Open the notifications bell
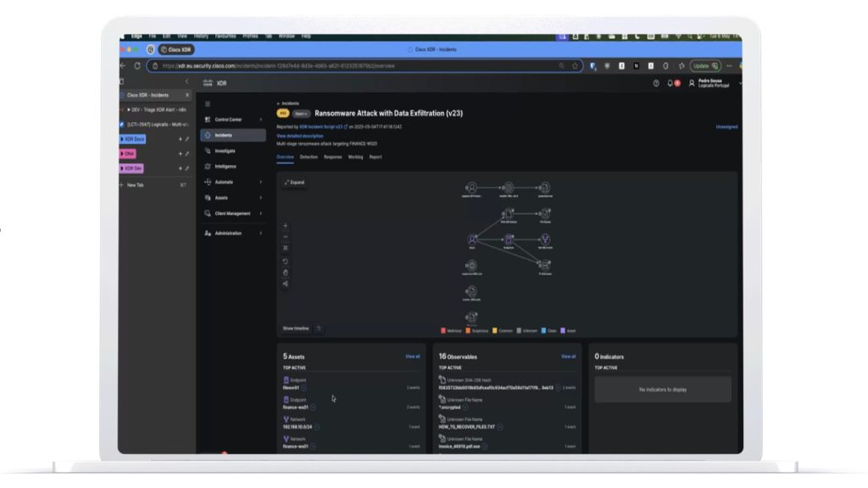868x488 pixels. 670,83
